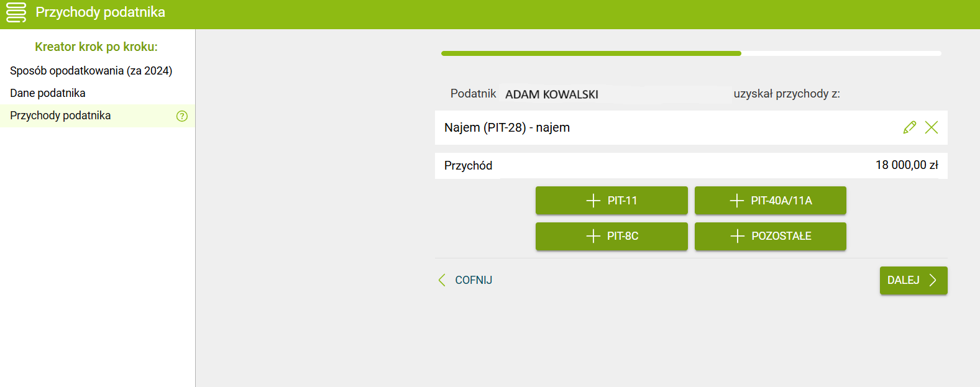Viewport: 980px width, 387px height.
Task: Click the Kreator krok po kroku heading
Action: (x=96, y=47)
